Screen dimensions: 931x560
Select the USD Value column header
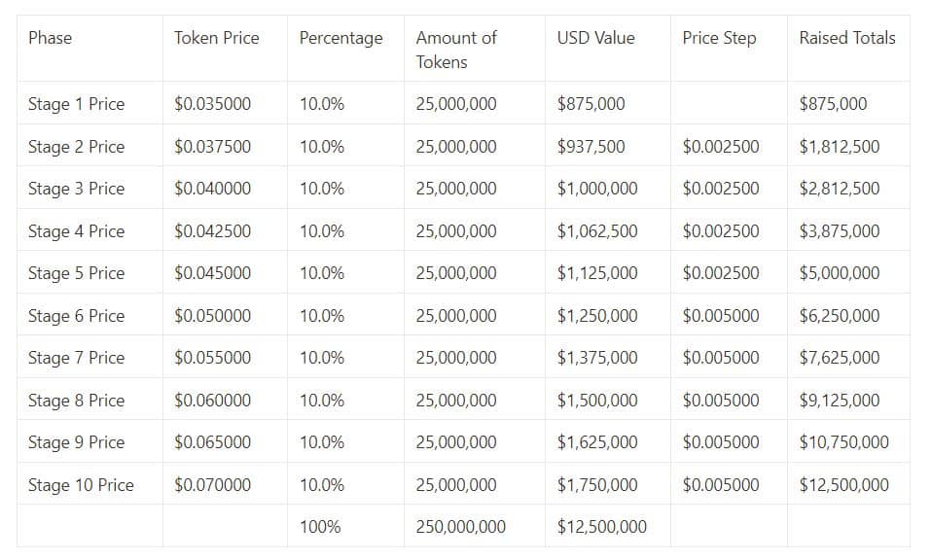595,38
